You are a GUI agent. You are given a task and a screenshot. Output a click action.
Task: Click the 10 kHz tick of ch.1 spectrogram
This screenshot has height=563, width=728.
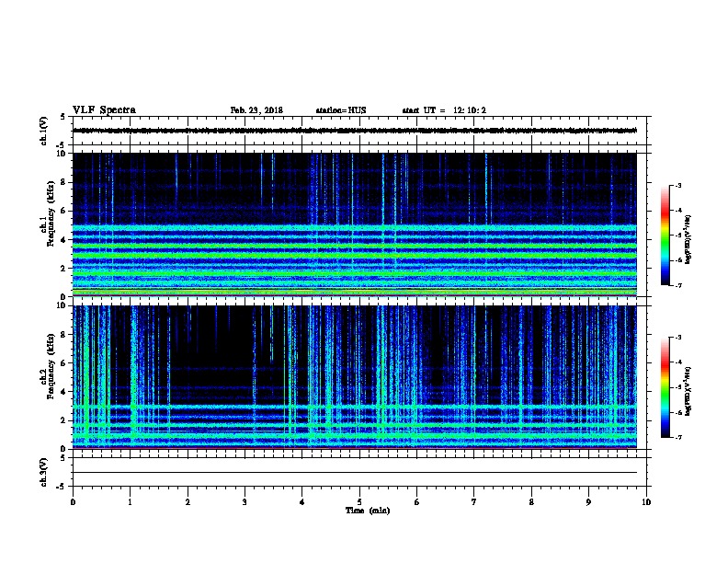tap(63, 154)
